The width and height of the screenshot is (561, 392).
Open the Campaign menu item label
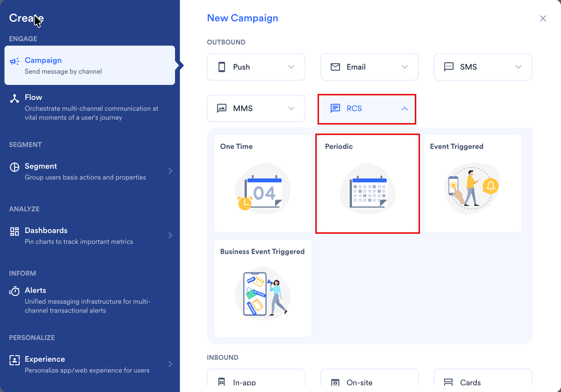[x=43, y=60]
